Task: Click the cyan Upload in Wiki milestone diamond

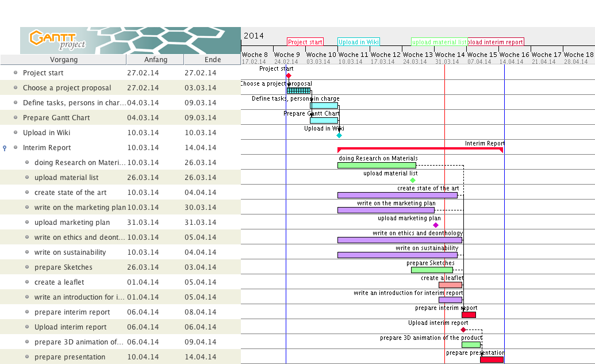Action: click(339, 136)
